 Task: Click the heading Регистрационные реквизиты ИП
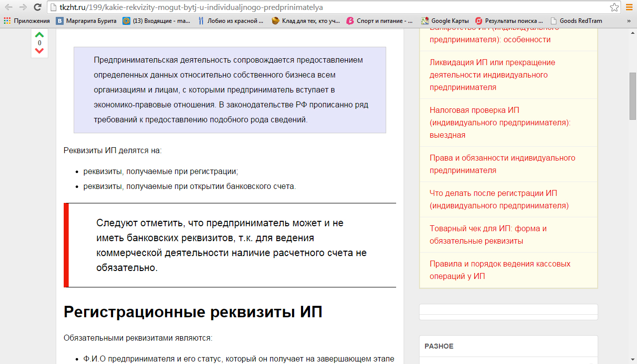(x=193, y=312)
